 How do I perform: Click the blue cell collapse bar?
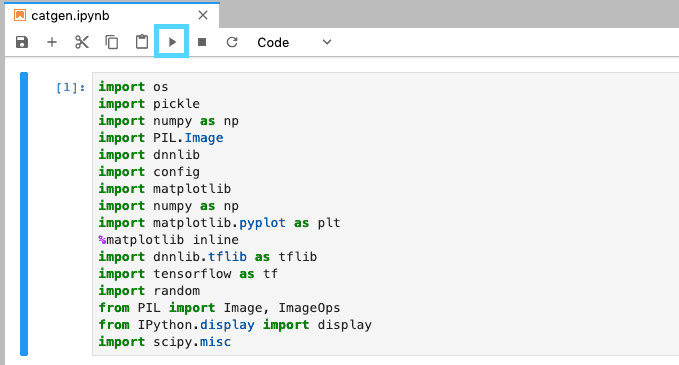click(24, 214)
